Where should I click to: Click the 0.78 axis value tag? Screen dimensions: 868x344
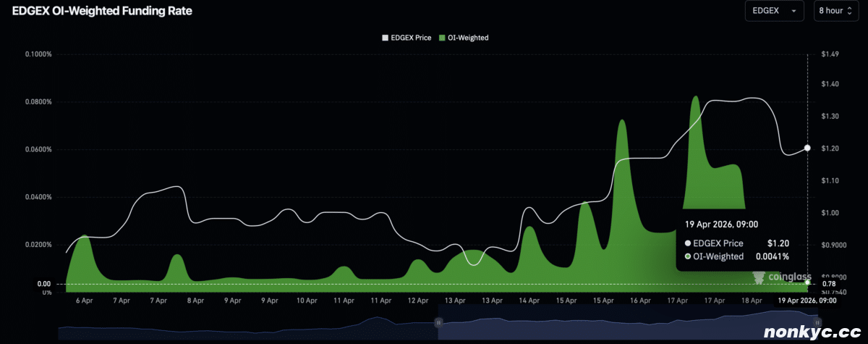click(828, 283)
